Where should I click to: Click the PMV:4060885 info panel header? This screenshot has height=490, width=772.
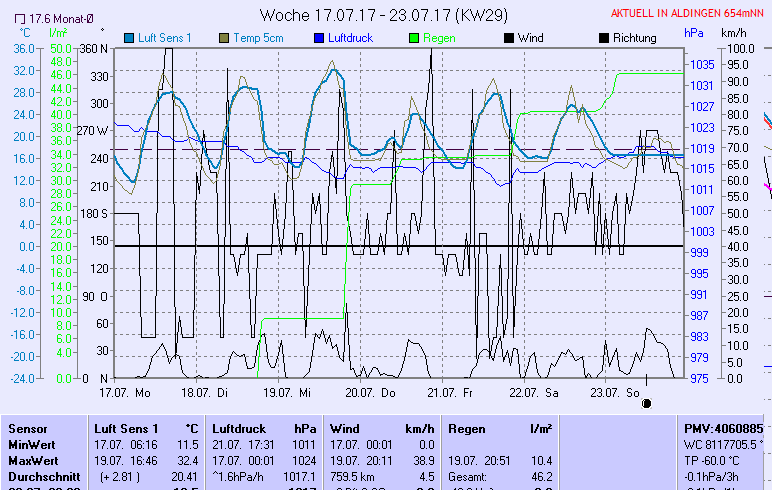click(x=722, y=428)
